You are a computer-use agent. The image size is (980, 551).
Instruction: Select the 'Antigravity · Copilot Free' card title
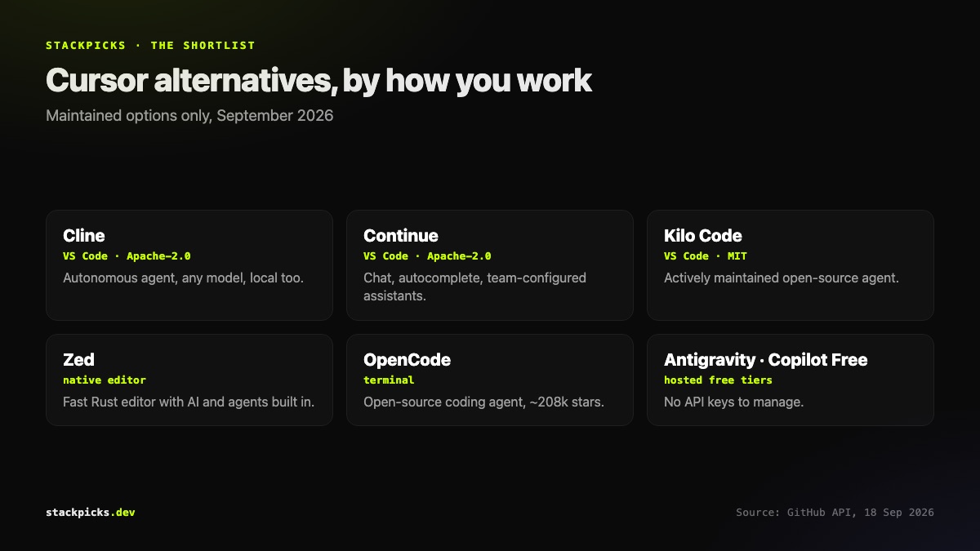click(766, 360)
